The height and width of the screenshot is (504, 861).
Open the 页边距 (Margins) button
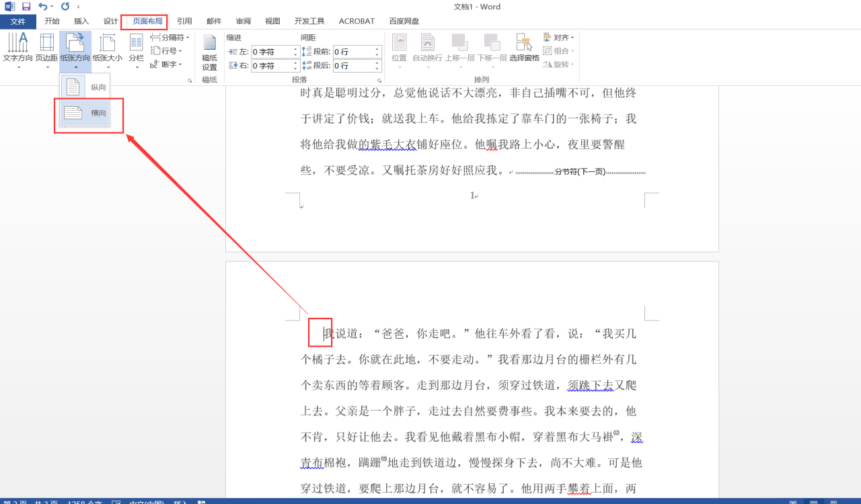46,51
